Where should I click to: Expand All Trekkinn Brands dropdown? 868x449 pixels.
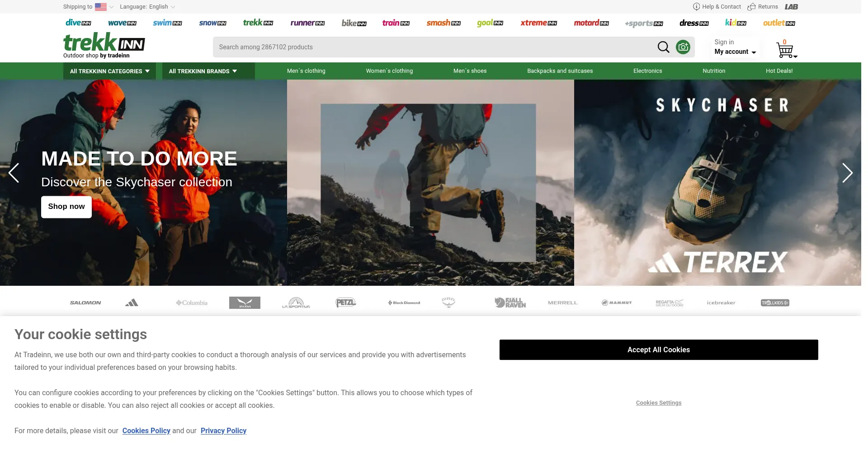coord(203,71)
